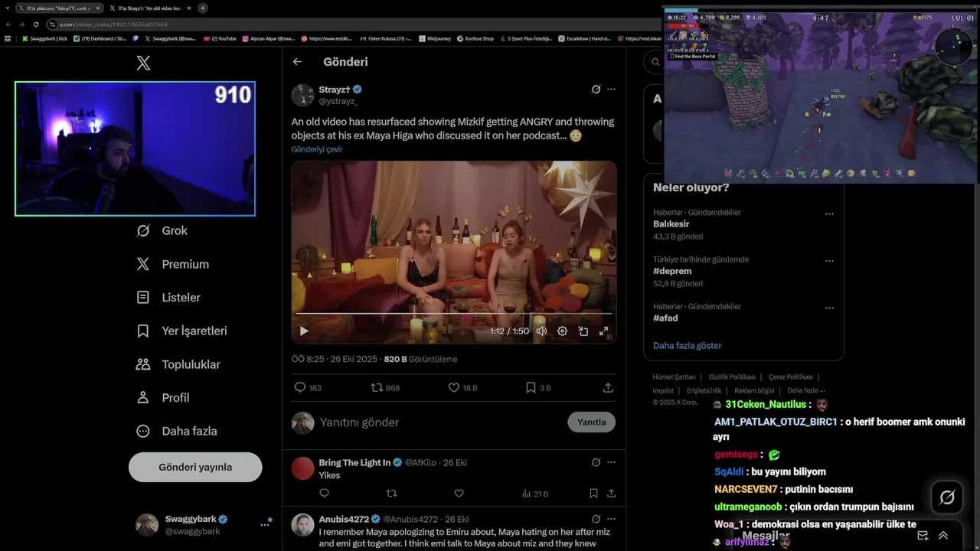Switch to X'te Strayz browser tab
980x551 pixels.
point(149,8)
